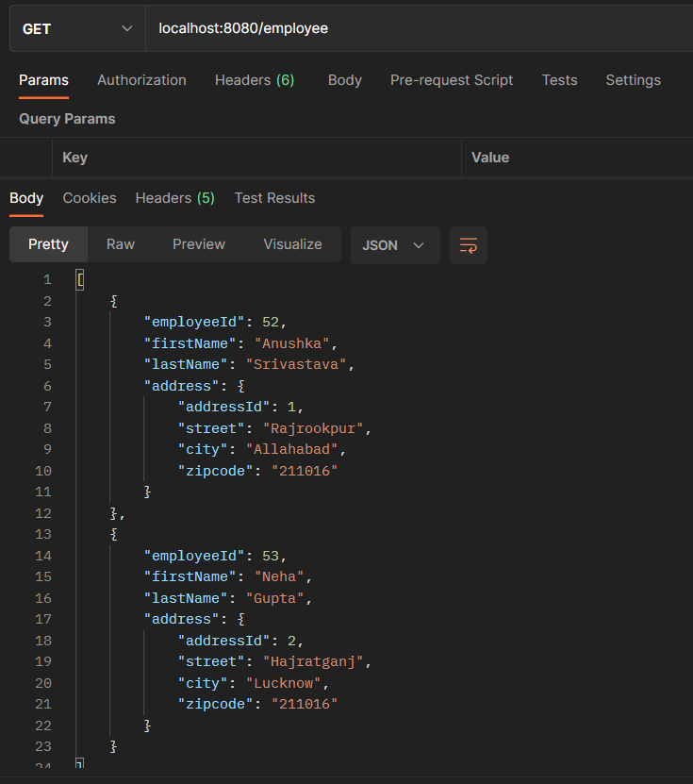Switch to the Authorization tab
693x784 pixels.
(141, 80)
